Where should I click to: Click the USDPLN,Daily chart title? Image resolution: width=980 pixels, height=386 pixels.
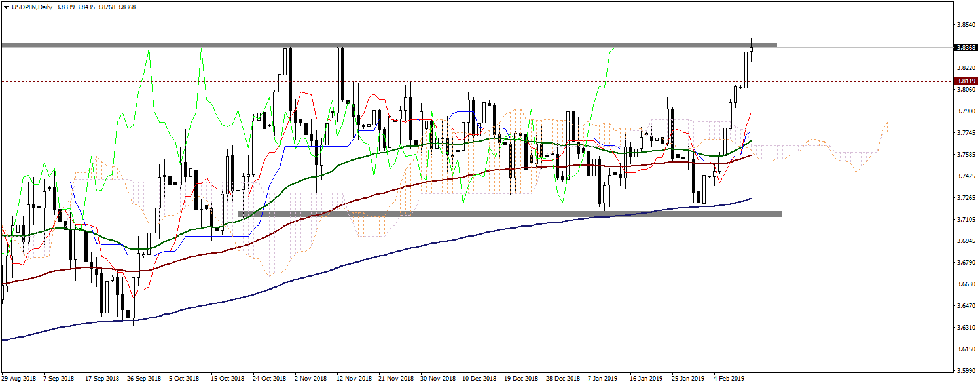(x=31, y=7)
